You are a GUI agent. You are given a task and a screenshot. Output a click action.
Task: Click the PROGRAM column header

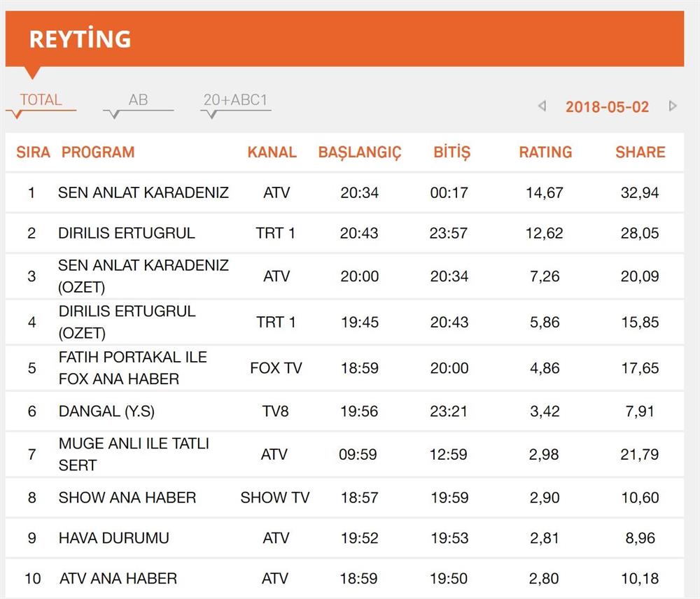98,152
